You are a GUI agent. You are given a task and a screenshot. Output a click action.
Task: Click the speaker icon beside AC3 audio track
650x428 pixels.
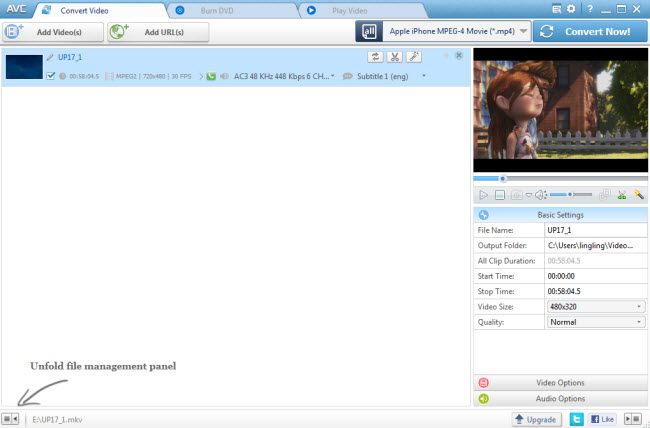[224, 76]
